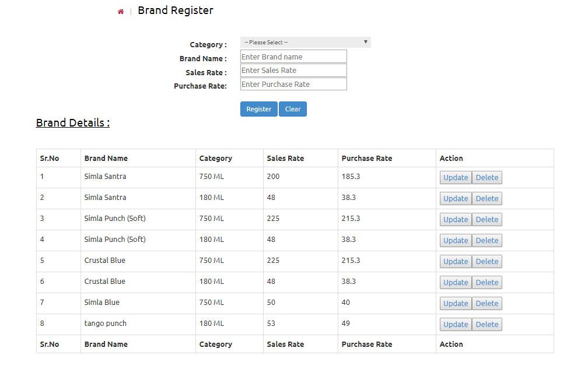Screen dimensions: 588x376
Task: Update row 2 Simla Santra 180 ML
Action: (456, 199)
